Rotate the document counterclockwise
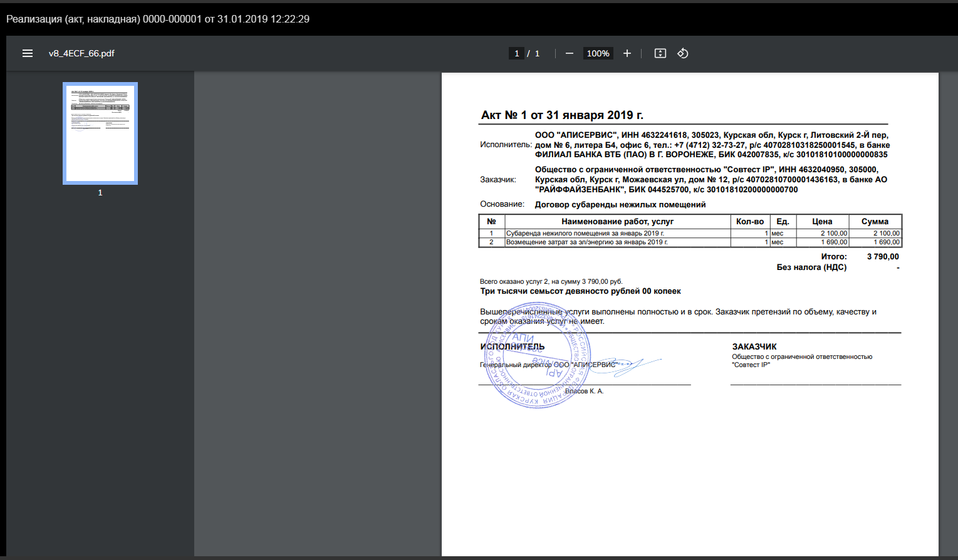Screen dimensions: 958x560 (x=683, y=53)
